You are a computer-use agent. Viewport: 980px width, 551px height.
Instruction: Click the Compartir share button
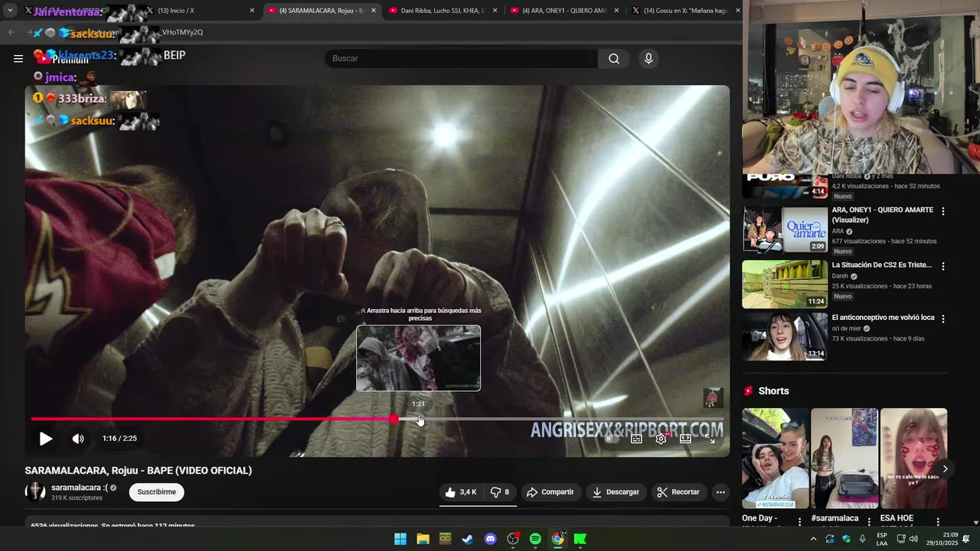pyautogui.click(x=550, y=492)
